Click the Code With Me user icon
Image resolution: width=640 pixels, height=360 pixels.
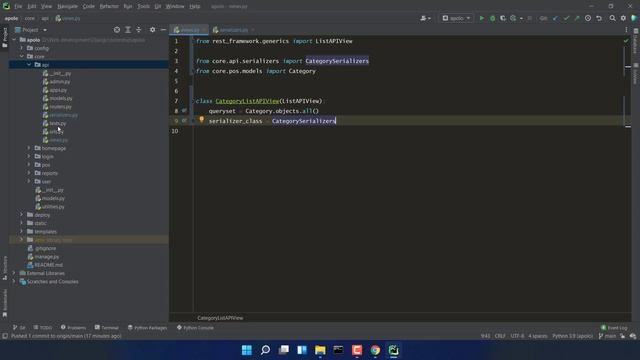(425, 18)
